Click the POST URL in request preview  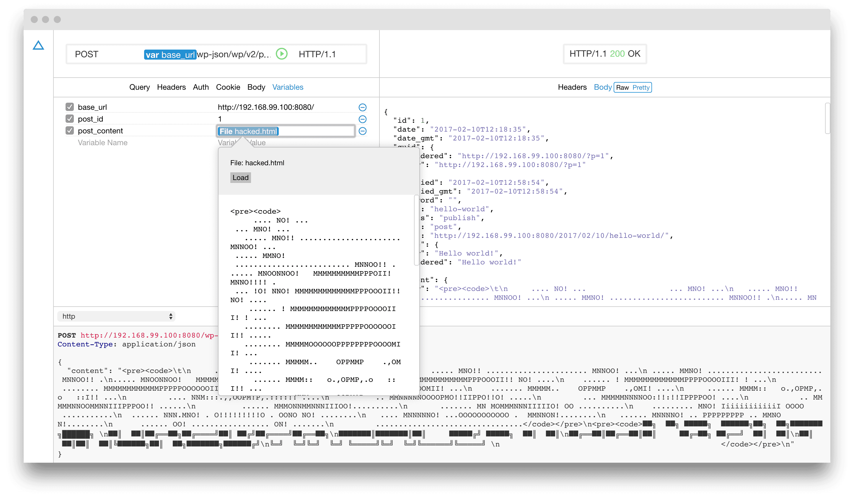[149, 335]
